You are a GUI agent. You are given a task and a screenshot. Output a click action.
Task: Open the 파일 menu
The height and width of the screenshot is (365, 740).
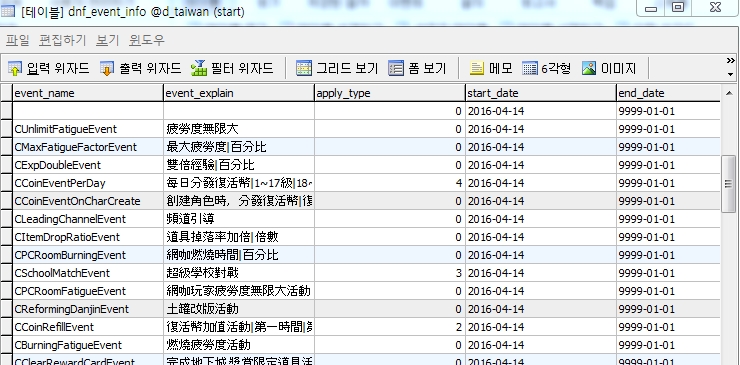17,41
